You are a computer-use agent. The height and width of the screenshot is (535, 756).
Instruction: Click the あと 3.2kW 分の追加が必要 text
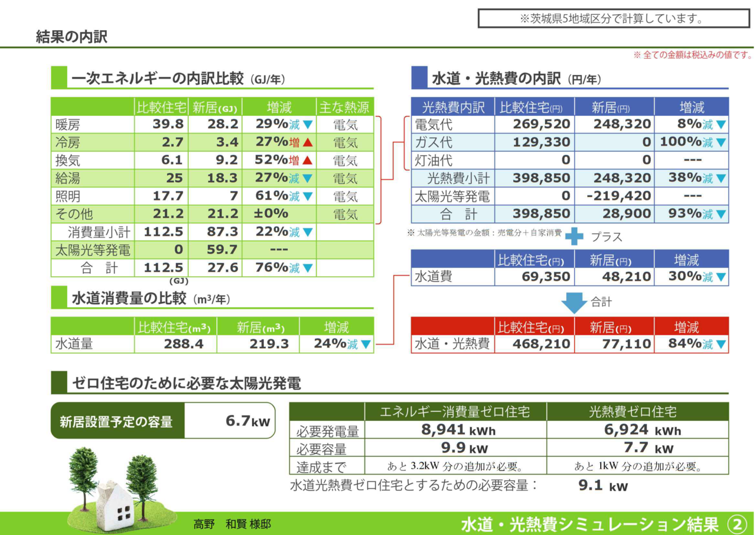(x=455, y=466)
